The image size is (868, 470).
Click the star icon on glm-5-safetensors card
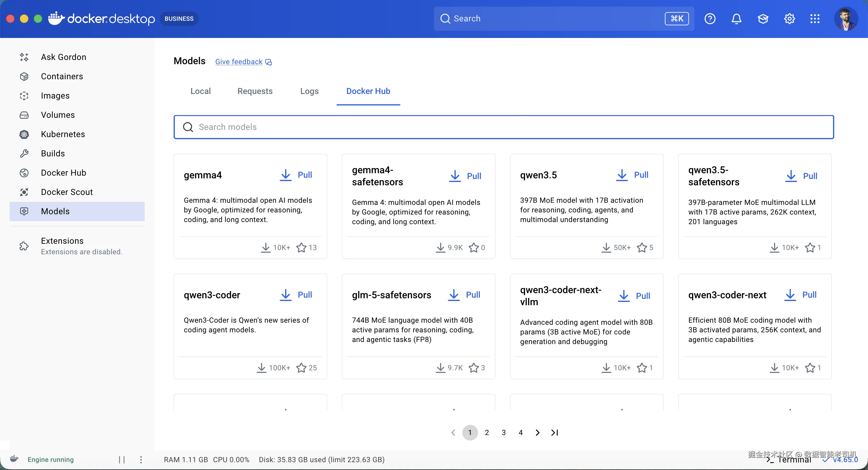473,368
